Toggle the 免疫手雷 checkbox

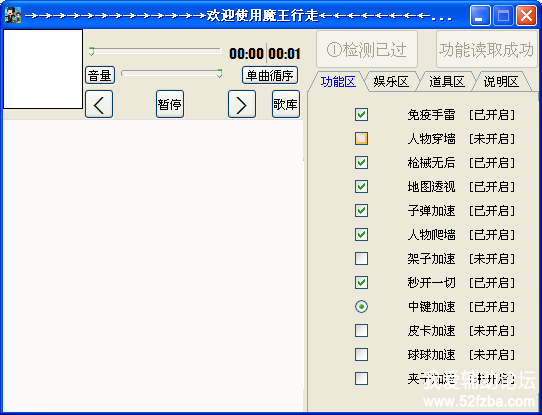(x=361, y=115)
